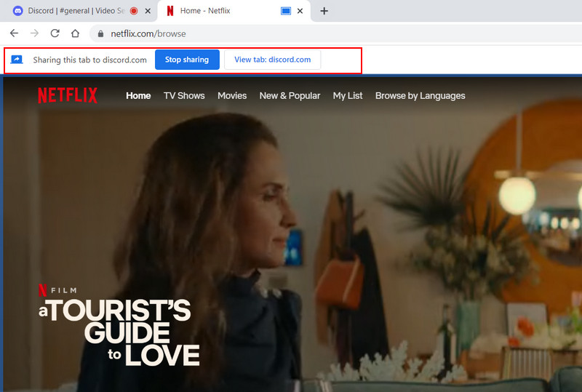
Task: Click the browser Back arrow
Action: point(14,33)
